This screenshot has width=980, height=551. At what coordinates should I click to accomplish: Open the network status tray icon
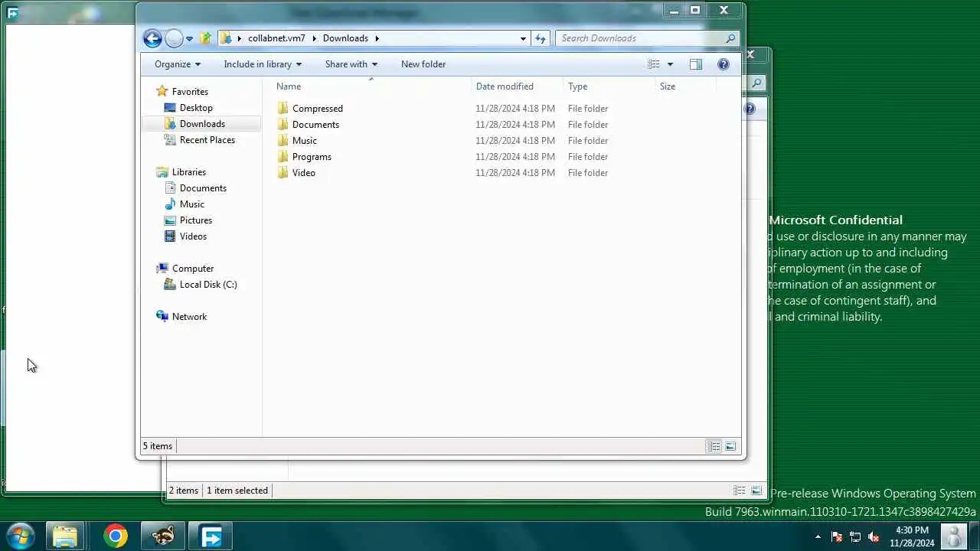pos(855,536)
